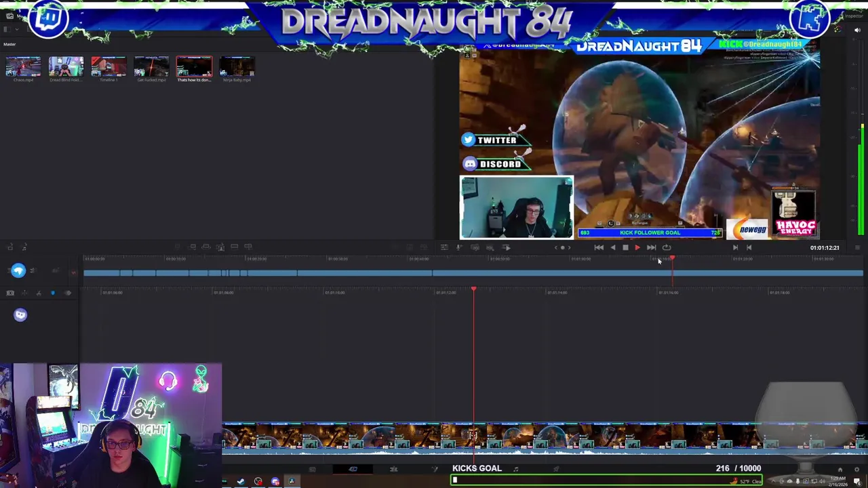Skip to the last frame of timeline
The height and width of the screenshot is (488, 868).
click(x=652, y=247)
